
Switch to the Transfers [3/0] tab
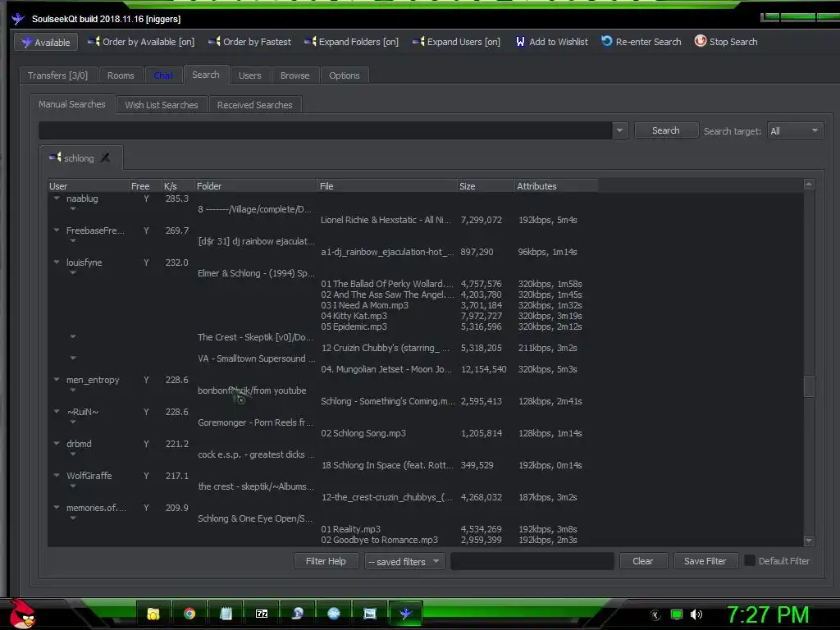[58, 75]
